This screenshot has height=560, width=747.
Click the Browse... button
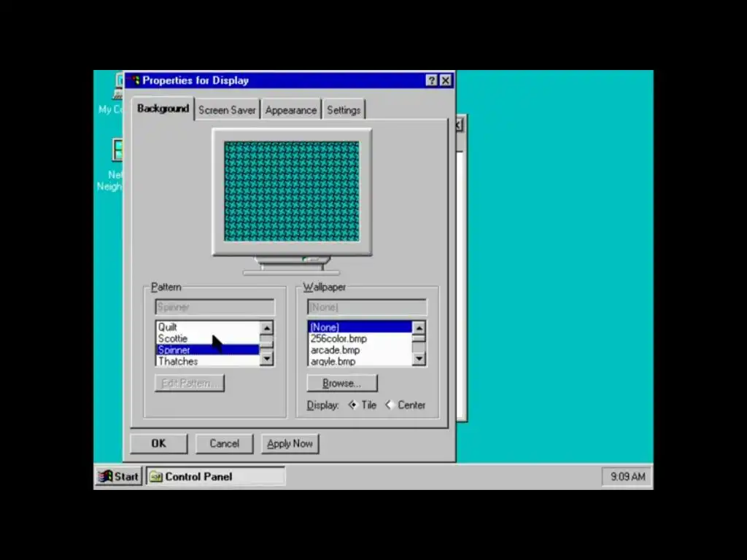[x=342, y=384]
